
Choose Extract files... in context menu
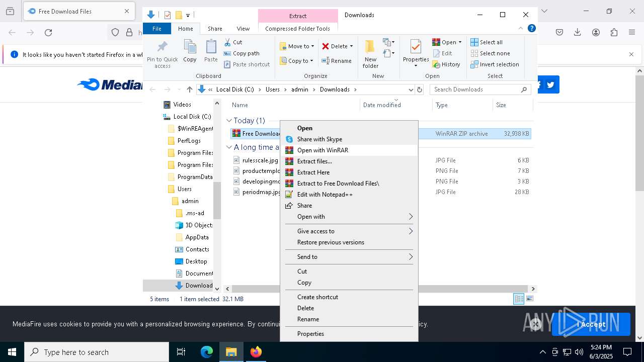[x=349, y=161]
